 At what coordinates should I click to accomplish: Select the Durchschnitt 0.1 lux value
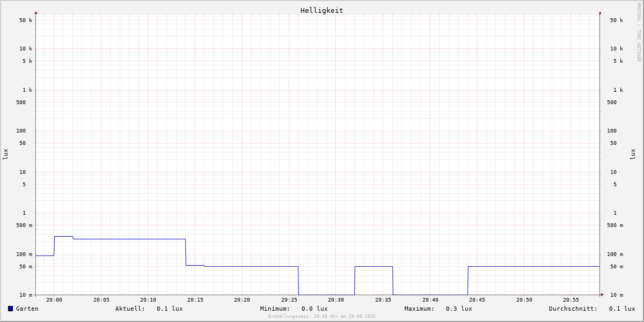click(x=622, y=309)
